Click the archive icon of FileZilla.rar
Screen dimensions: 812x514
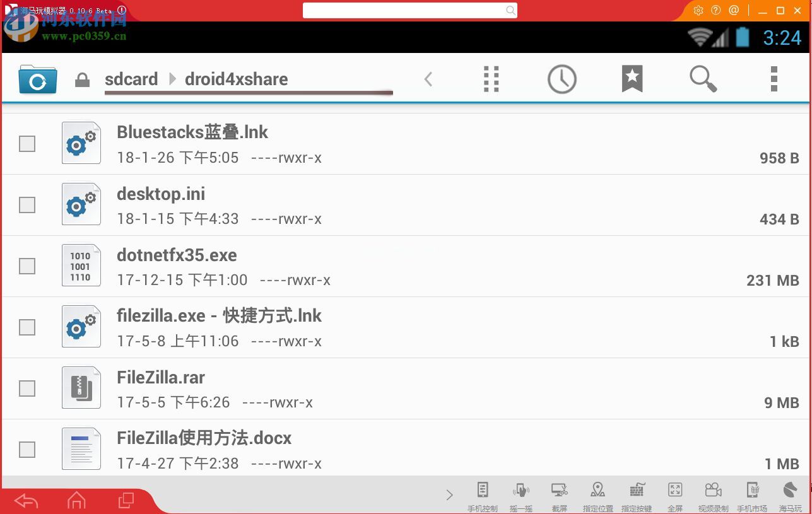coord(81,388)
